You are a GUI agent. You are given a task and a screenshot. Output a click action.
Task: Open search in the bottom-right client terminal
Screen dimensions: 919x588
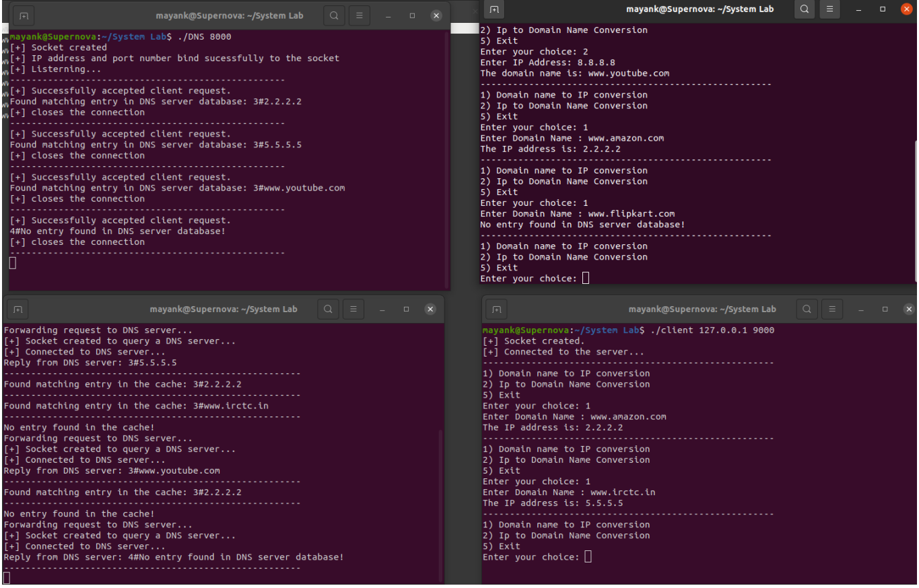(807, 309)
